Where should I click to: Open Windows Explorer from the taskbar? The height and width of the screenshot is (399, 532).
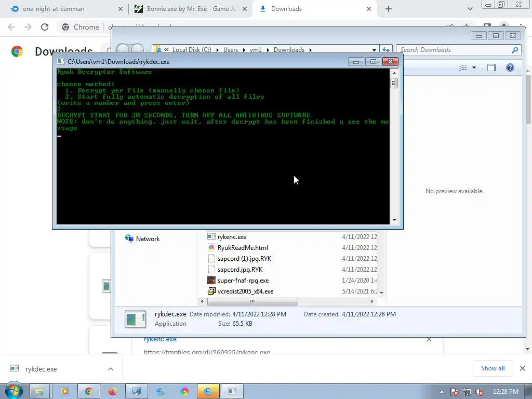39,392
